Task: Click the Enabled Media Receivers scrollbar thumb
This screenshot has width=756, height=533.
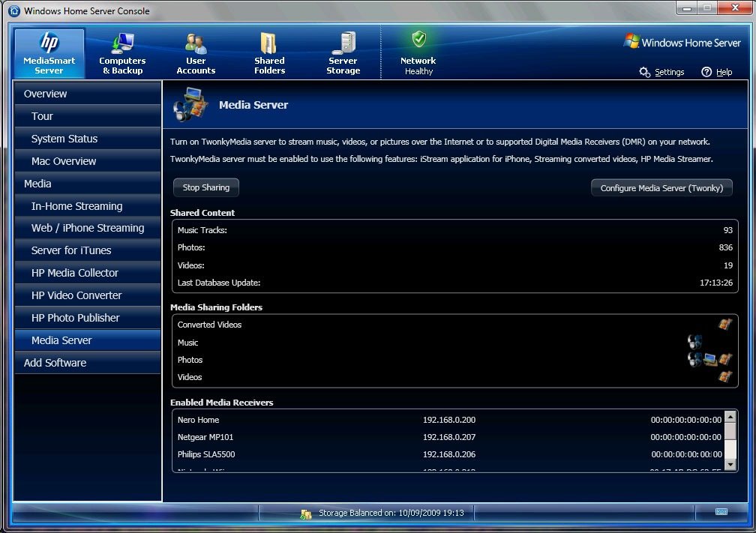Action: pos(730,432)
